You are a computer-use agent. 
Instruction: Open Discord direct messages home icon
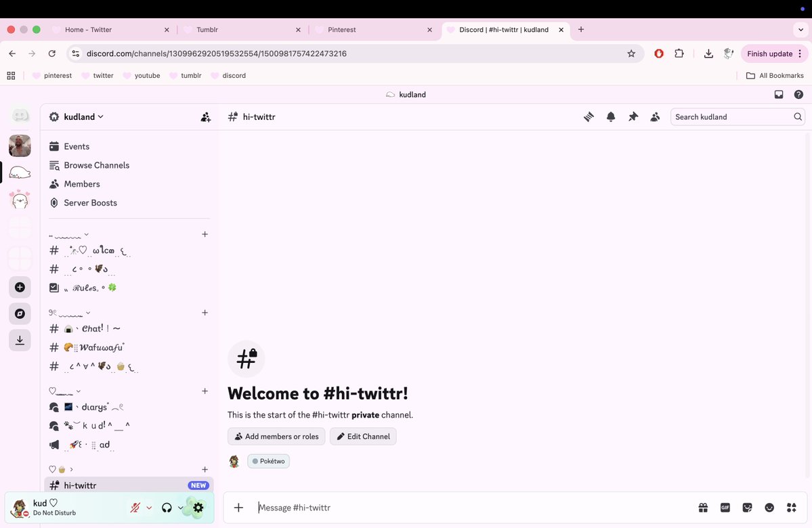click(20, 115)
